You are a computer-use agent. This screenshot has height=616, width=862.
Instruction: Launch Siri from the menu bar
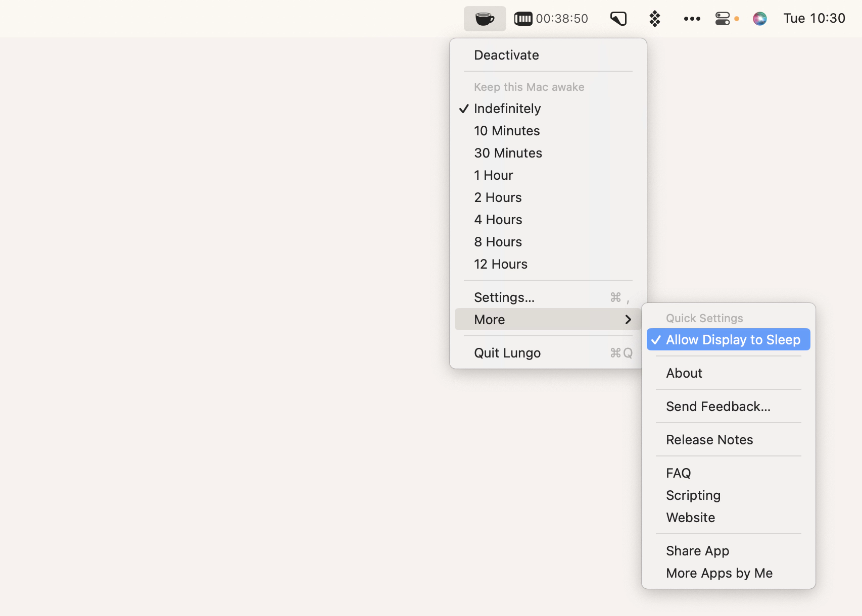point(759,19)
